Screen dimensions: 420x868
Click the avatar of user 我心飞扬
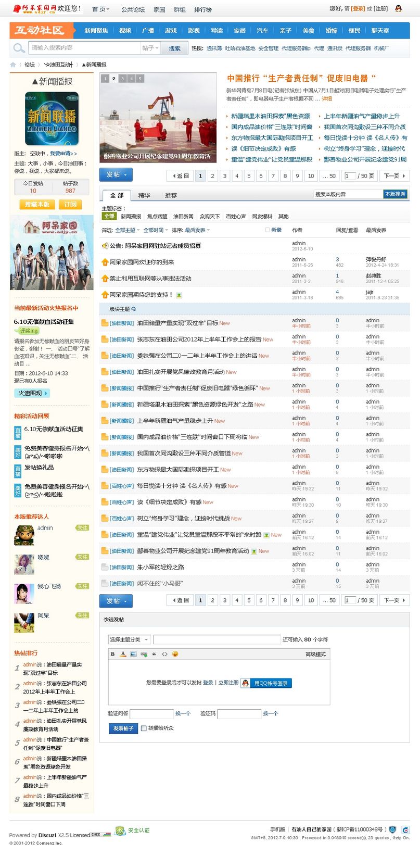point(24,594)
